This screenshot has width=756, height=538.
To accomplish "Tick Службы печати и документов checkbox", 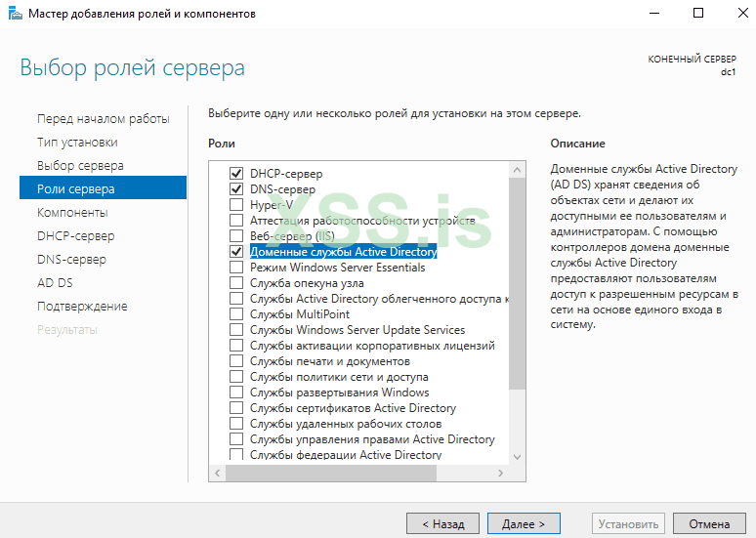I will 236,361.
